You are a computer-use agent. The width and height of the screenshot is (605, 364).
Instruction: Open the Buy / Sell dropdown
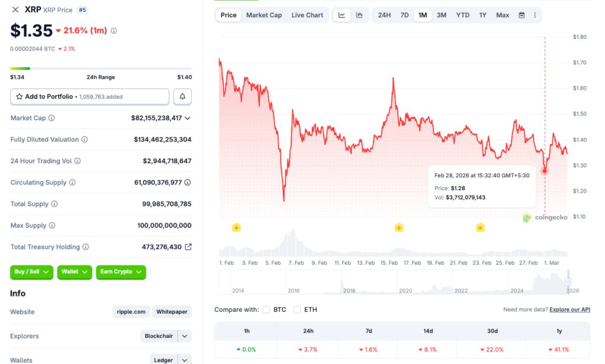pos(31,272)
